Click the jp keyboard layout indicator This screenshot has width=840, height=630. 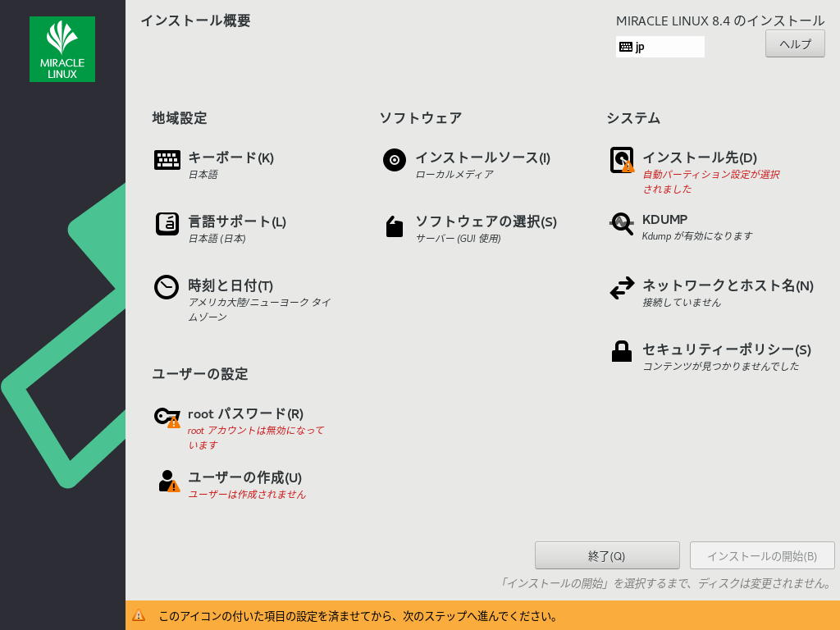[x=660, y=47]
